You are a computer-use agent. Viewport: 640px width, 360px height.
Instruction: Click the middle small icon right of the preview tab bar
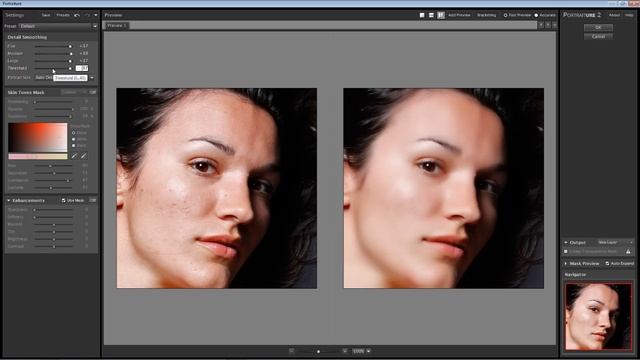coord(548,25)
